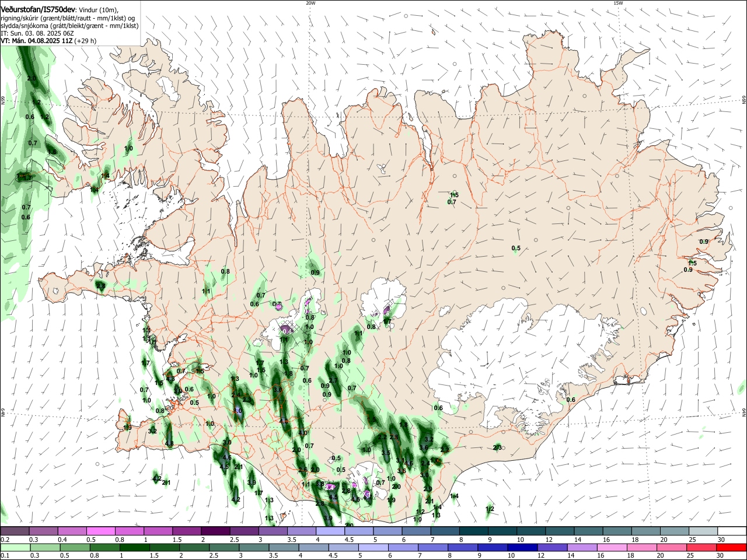This screenshot has width=747, height=560.
Task: Click the darkest green 1 swatch in bottom legend row
Action: pos(134,548)
